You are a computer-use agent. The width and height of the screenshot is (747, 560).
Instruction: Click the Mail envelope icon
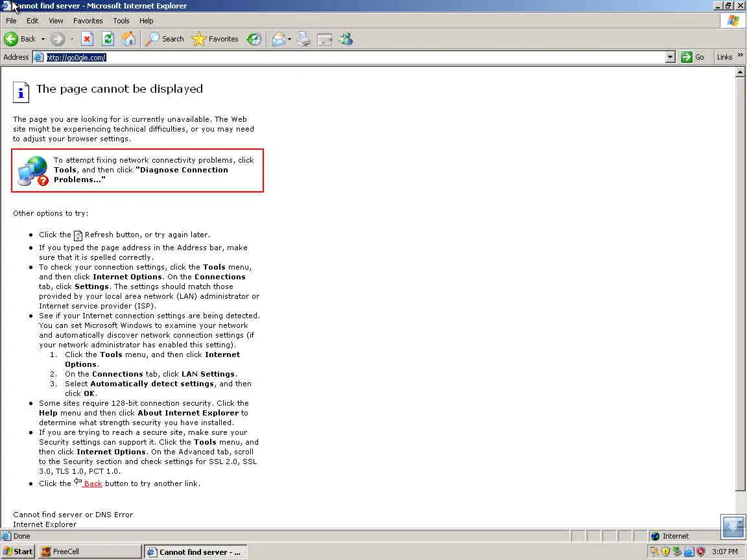[x=279, y=39]
